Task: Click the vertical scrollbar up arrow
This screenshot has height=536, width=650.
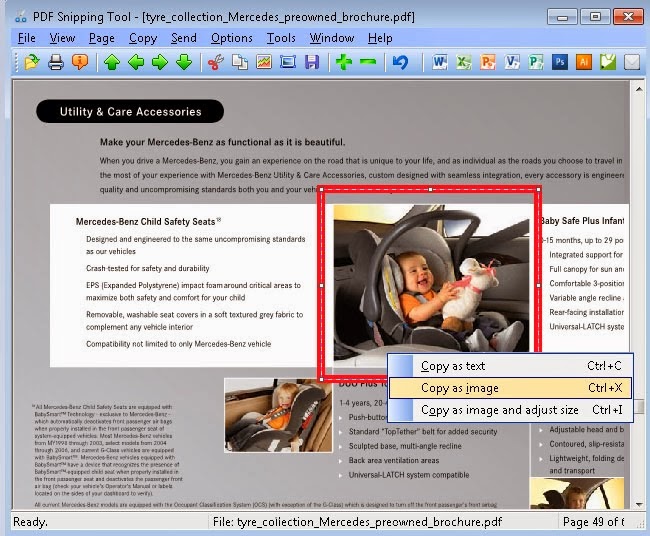Action: (x=639, y=89)
